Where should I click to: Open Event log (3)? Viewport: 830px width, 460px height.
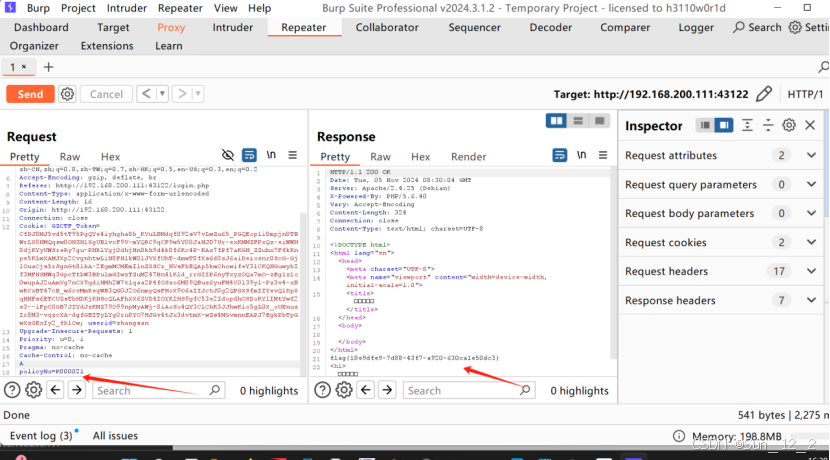click(x=41, y=436)
